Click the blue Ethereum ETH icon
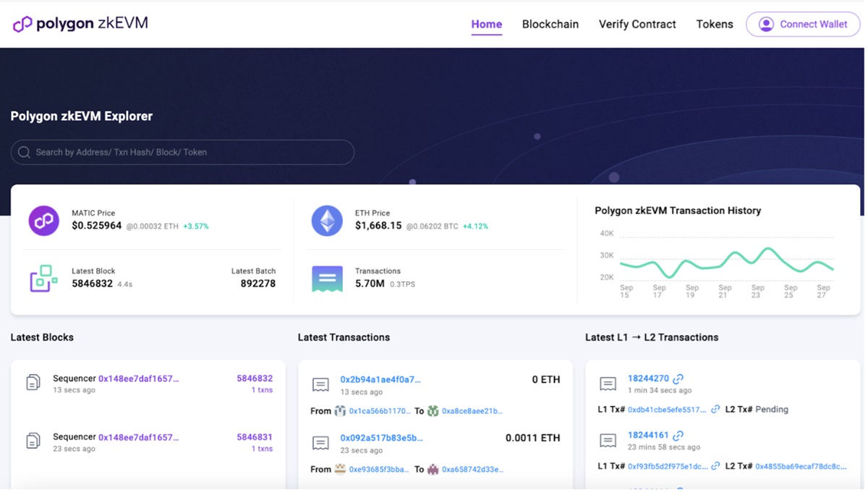868x495 pixels. [327, 220]
